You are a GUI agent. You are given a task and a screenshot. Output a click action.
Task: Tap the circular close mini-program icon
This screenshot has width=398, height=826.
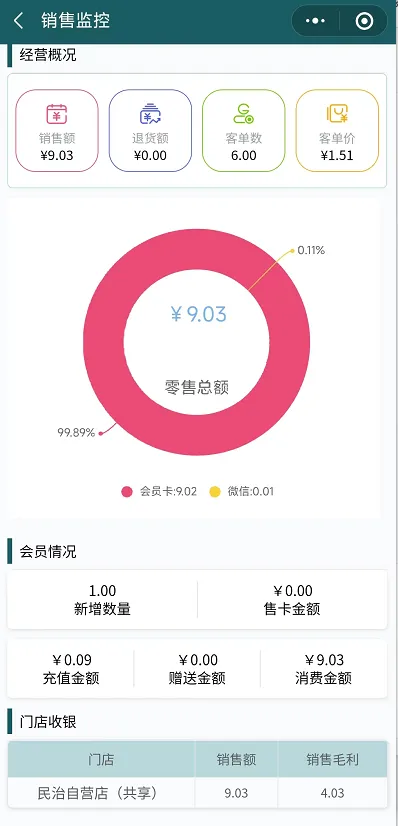364,21
